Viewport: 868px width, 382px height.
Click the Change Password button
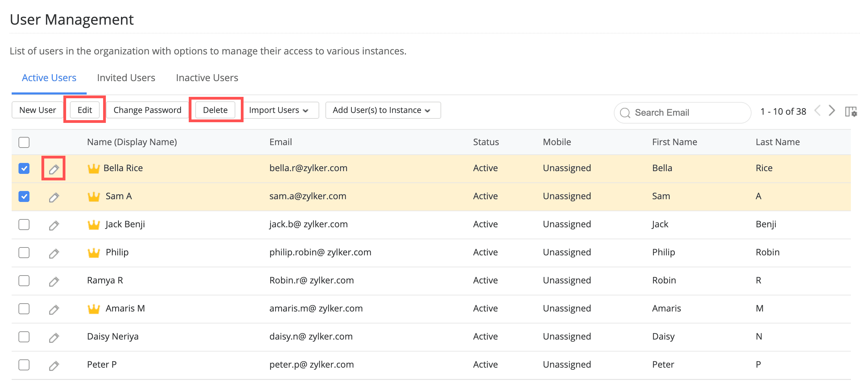pyautogui.click(x=147, y=110)
